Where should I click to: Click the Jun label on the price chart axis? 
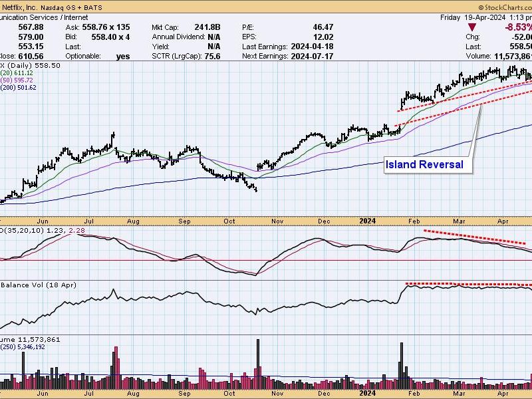point(43,221)
